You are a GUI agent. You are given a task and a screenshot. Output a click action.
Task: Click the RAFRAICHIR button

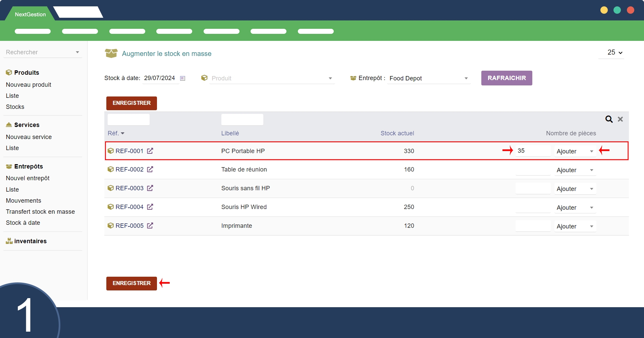tap(506, 78)
